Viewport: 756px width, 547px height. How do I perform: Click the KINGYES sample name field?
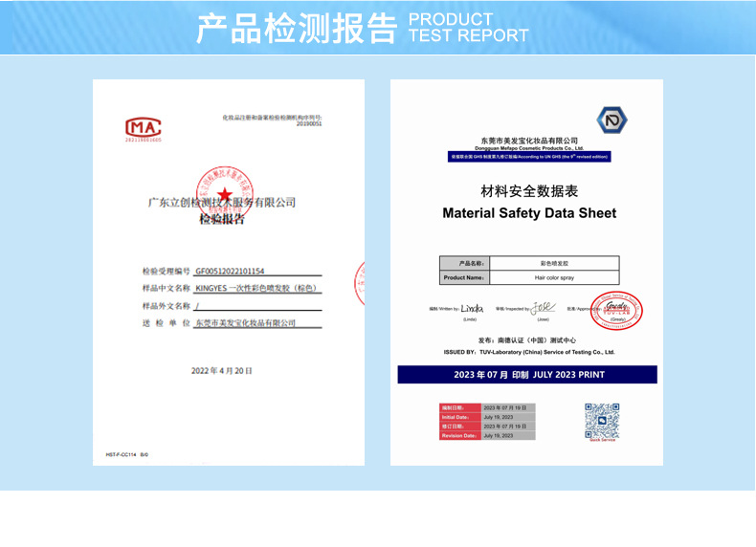tap(257, 288)
